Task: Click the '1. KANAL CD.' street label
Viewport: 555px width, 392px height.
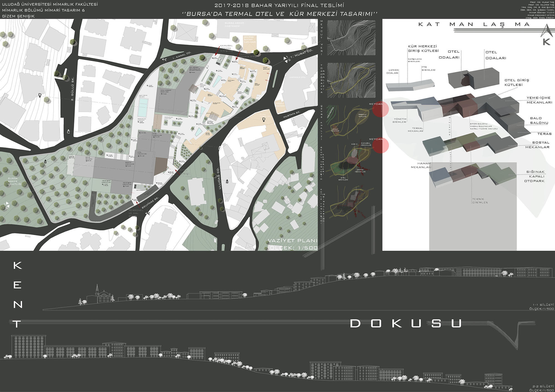Action: click(182, 56)
